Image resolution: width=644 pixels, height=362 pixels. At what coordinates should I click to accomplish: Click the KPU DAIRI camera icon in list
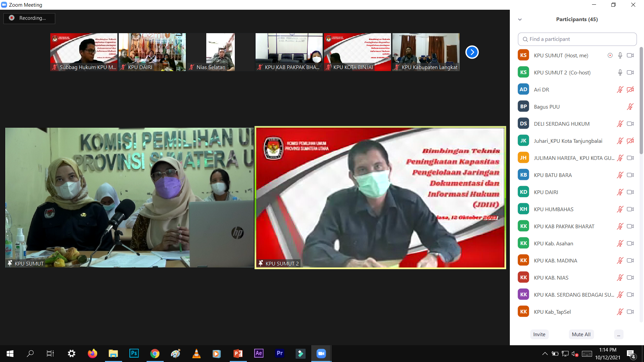(x=630, y=192)
